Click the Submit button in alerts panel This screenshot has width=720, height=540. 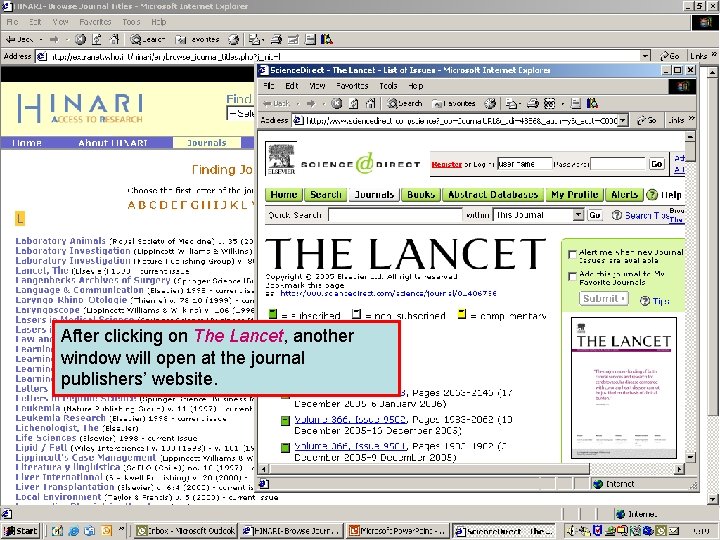click(603, 298)
